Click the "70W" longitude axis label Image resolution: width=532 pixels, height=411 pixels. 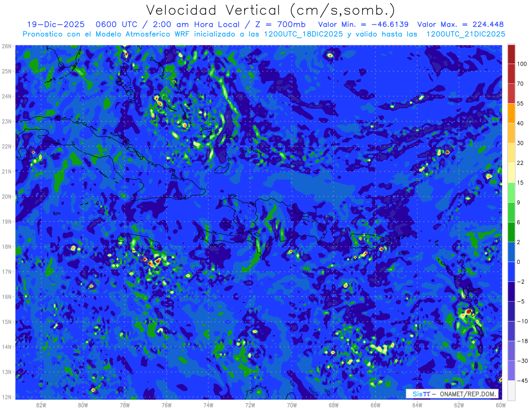(292, 405)
